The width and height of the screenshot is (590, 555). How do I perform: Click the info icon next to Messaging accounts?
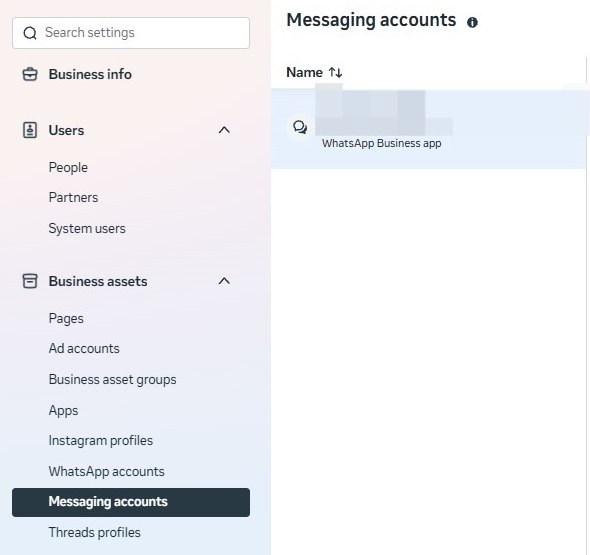point(472,22)
